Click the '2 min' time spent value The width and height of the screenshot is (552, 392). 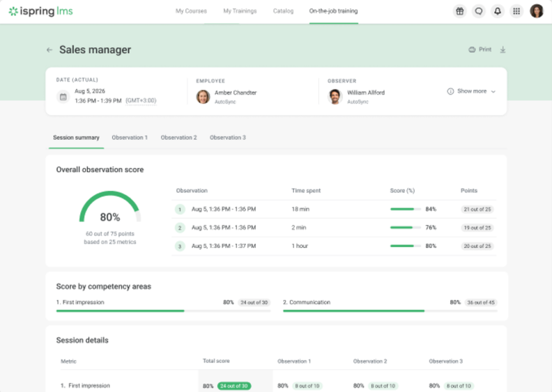pos(298,228)
